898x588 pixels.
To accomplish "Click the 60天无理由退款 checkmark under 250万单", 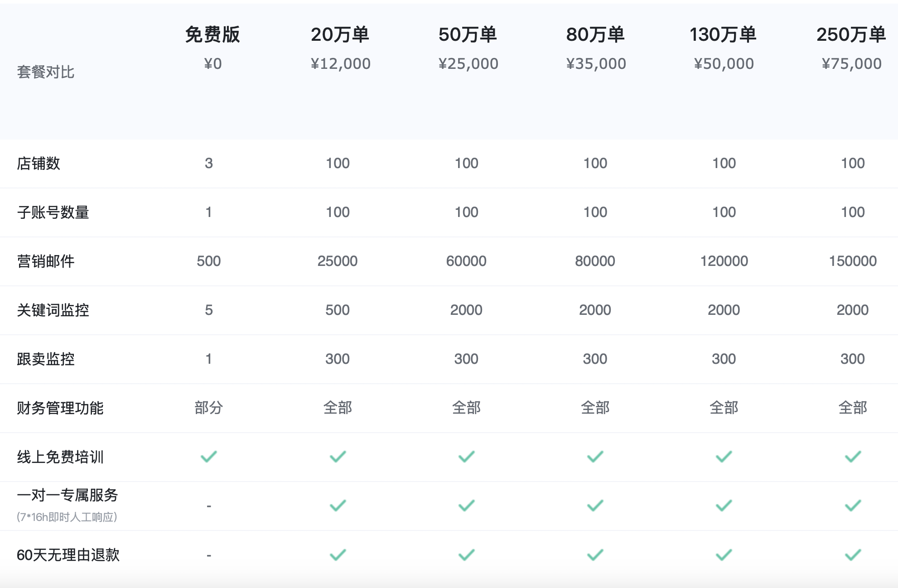I will pyautogui.click(x=853, y=555).
